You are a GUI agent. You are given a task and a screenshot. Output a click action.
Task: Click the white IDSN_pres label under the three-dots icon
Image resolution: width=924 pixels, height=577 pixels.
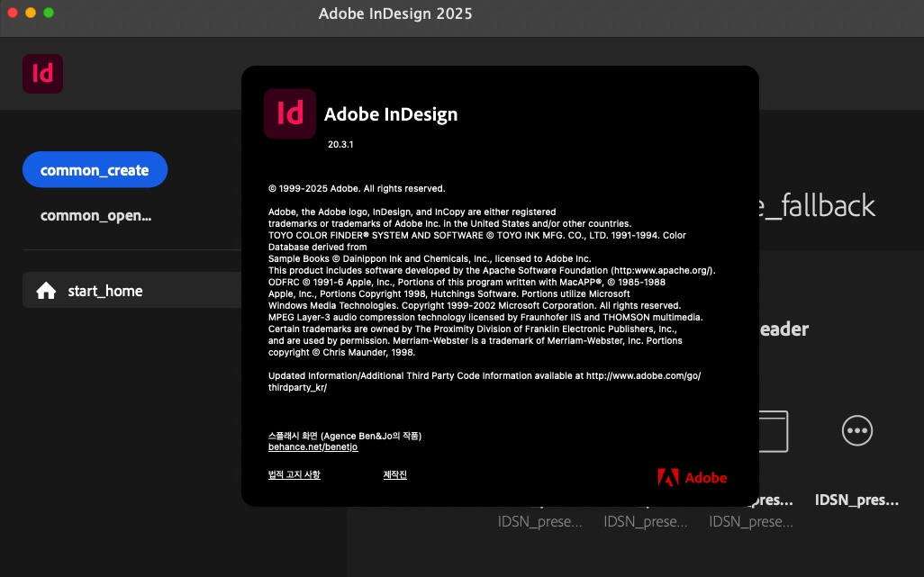[856, 500]
